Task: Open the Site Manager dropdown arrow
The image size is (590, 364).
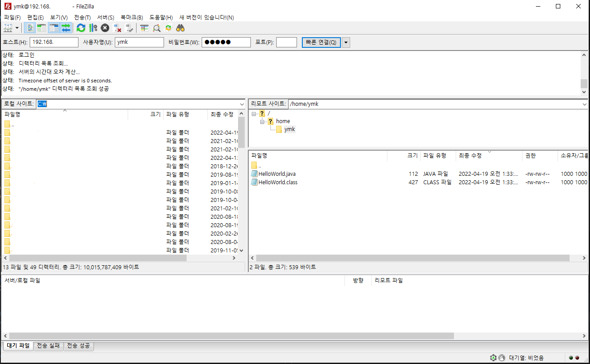Action: point(17,28)
